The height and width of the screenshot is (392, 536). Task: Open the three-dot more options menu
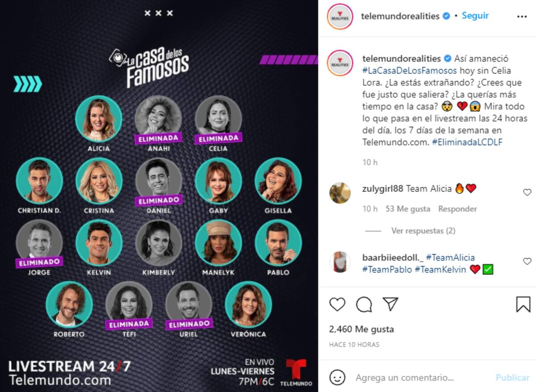coord(522,16)
